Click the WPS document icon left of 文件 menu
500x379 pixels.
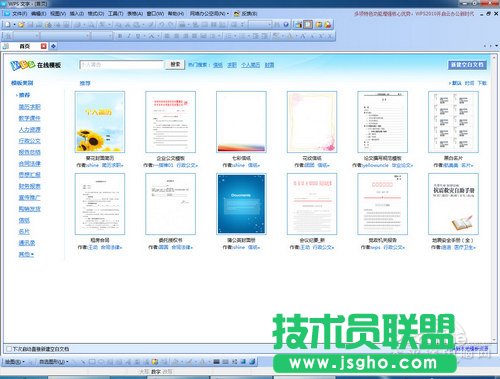coord(6,14)
